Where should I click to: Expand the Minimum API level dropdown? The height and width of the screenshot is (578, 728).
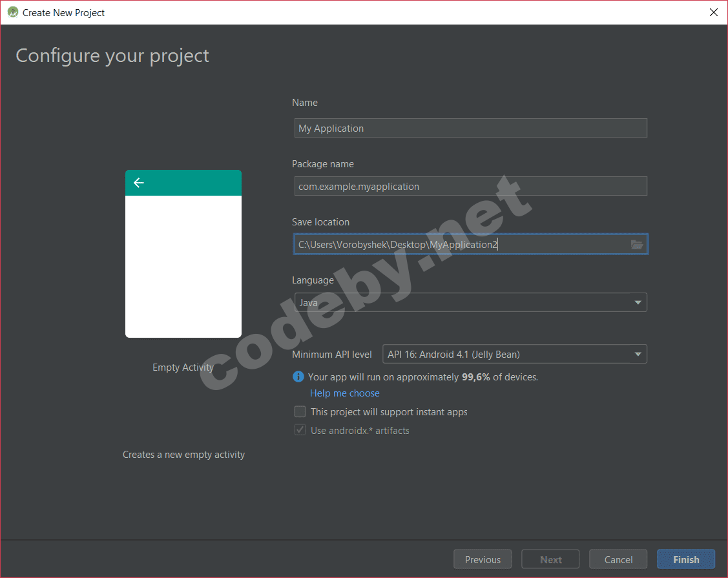[x=514, y=354]
